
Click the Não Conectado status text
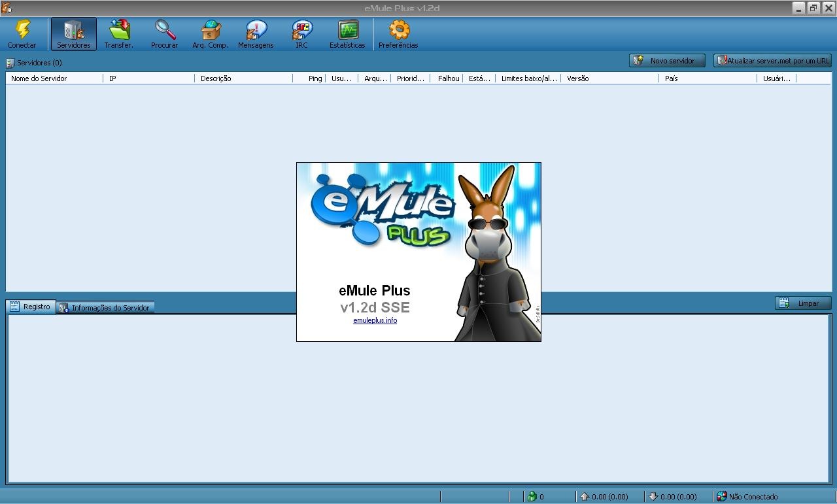(753, 497)
